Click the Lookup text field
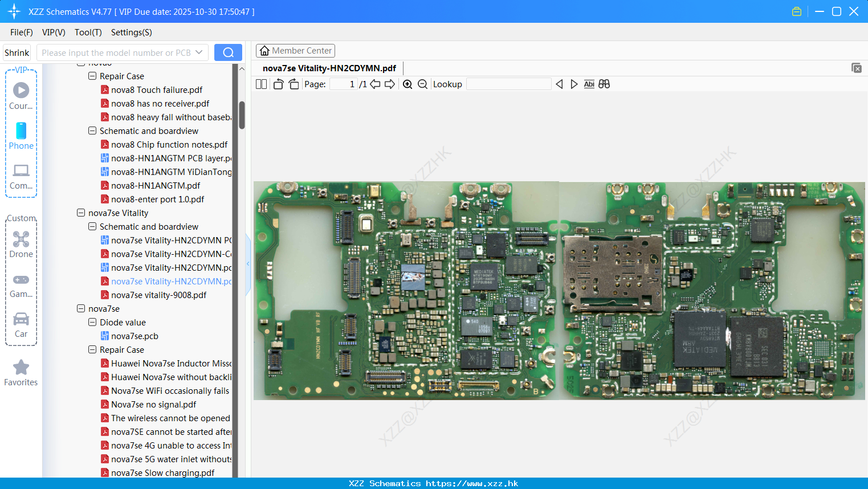868x489 pixels. [508, 84]
